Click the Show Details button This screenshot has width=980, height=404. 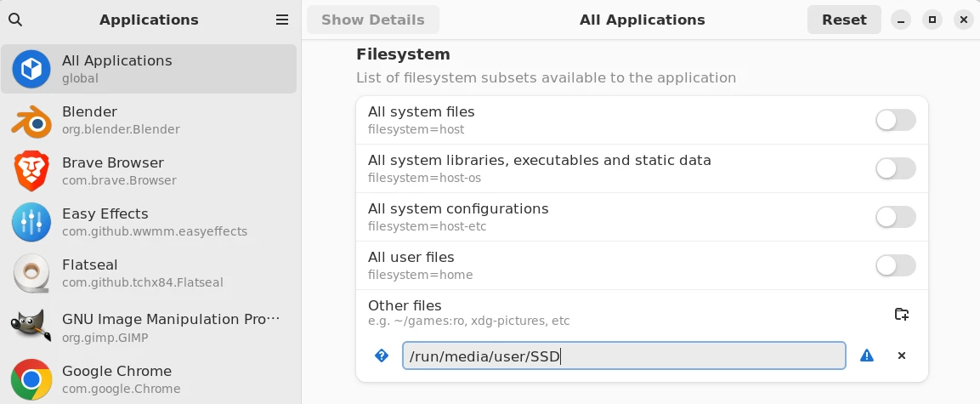pyautogui.click(x=373, y=20)
